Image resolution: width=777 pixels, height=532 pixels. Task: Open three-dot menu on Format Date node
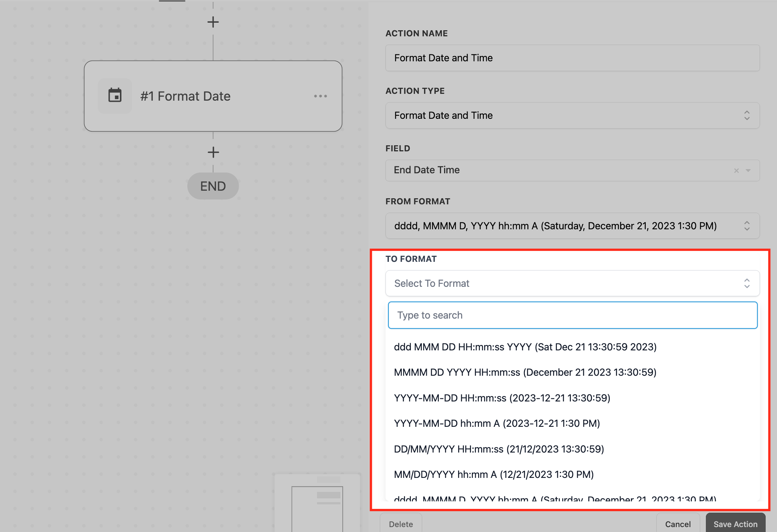tap(320, 96)
